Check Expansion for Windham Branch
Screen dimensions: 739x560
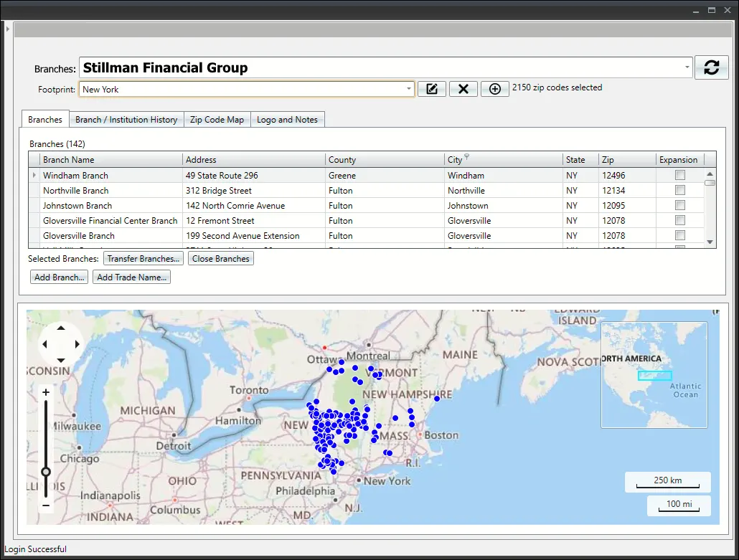679,175
